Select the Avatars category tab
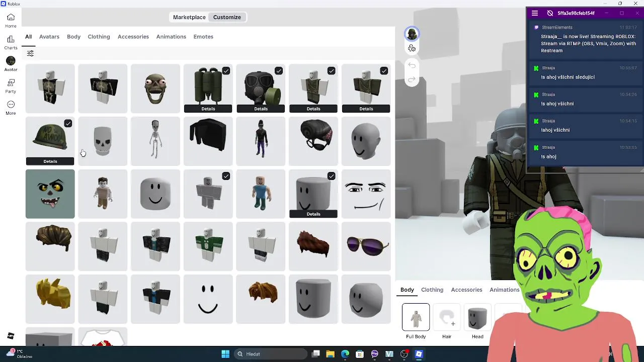Image resolution: width=644 pixels, height=362 pixels. [49, 37]
